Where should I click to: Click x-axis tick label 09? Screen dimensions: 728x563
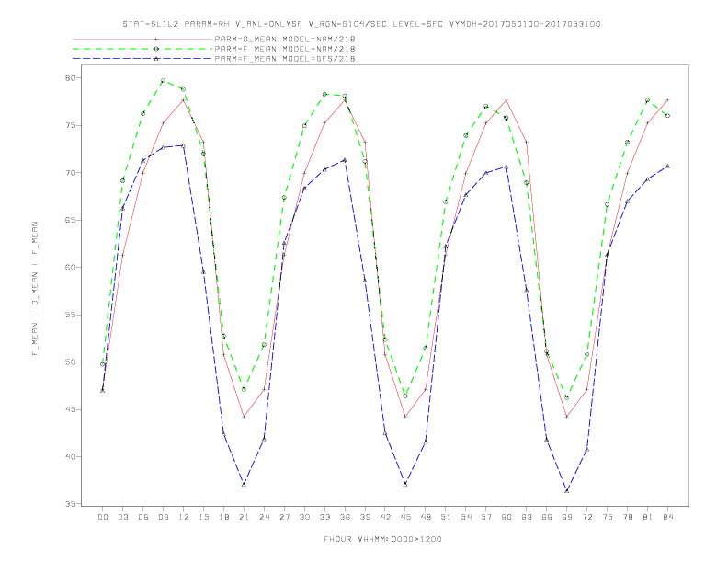(x=163, y=517)
